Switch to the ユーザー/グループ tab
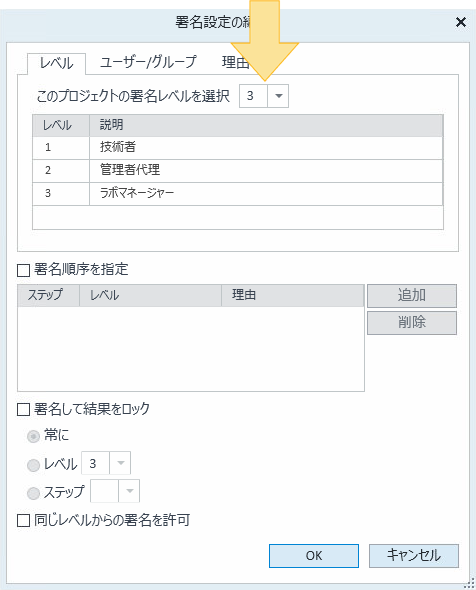 (148, 62)
